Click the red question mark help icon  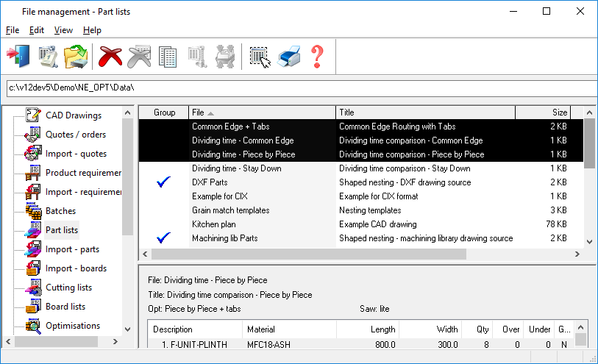(x=317, y=57)
